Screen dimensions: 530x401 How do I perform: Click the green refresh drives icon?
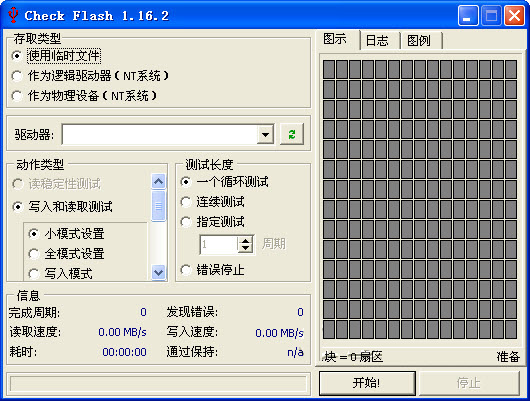(292, 134)
